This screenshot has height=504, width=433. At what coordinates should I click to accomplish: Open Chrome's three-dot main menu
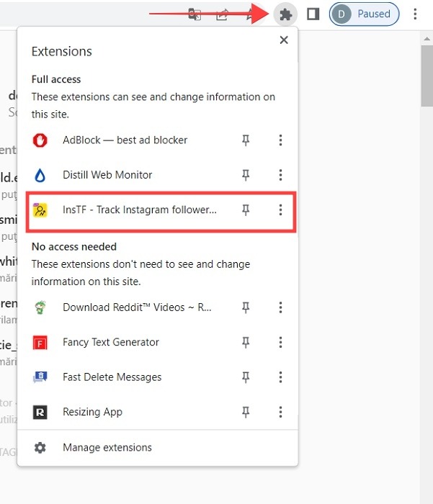pyautogui.click(x=415, y=14)
